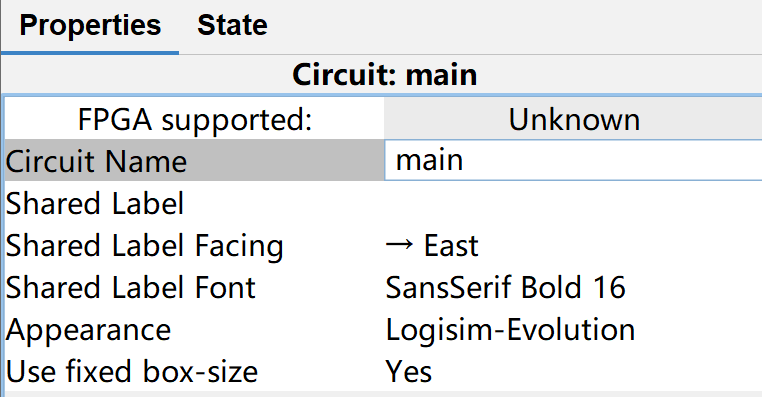This screenshot has width=762, height=397.
Task: Toggle the Use fixed box-size Yes value
Action: [x=573, y=371]
